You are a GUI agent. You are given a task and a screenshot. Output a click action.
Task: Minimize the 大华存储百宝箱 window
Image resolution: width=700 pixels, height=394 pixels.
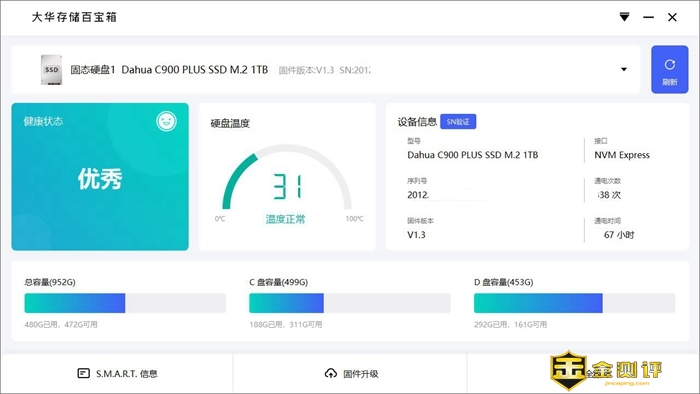click(x=648, y=17)
